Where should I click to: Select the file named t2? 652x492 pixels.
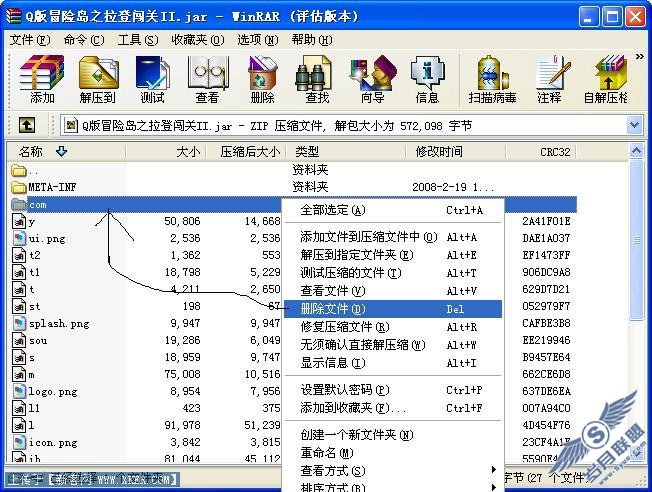(x=26, y=255)
